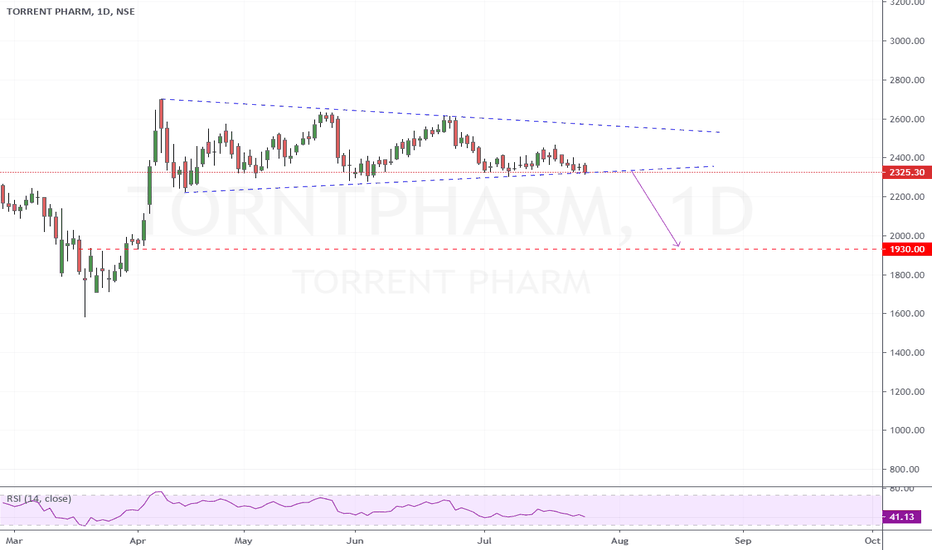932x550 pixels.
Task: Click the RSI (14, close) indicator label
Action: pyautogui.click(x=39, y=498)
